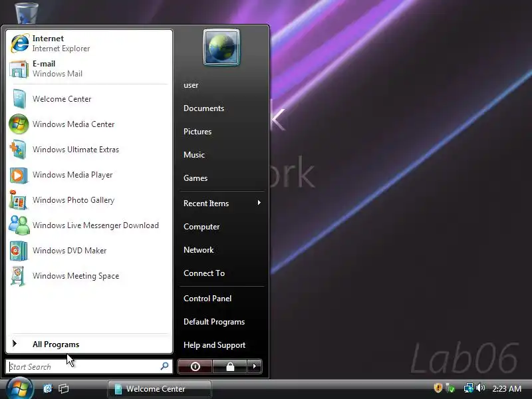Expand shutdown options arrow
Viewport: 532px width, 399px height.
click(255, 366)
